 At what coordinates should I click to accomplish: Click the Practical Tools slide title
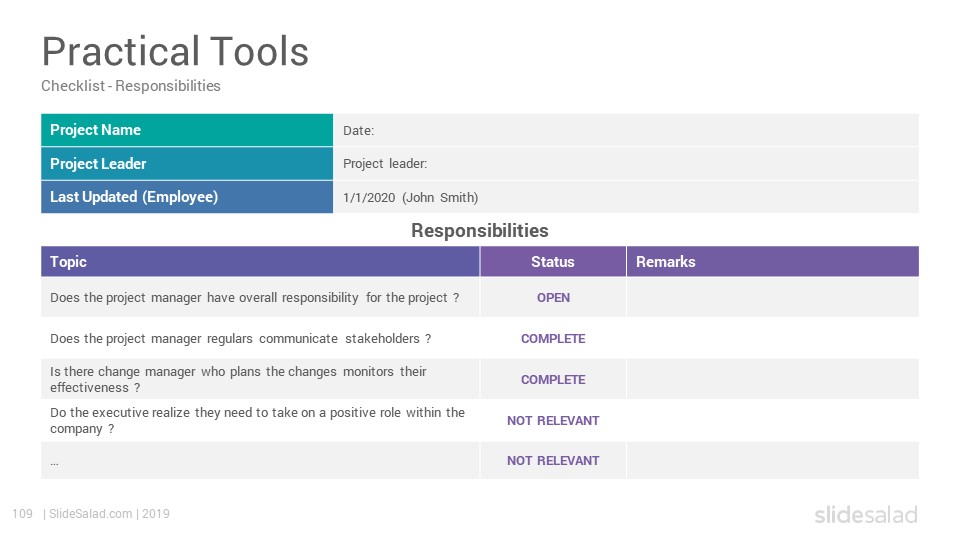(x=175, y=51)
